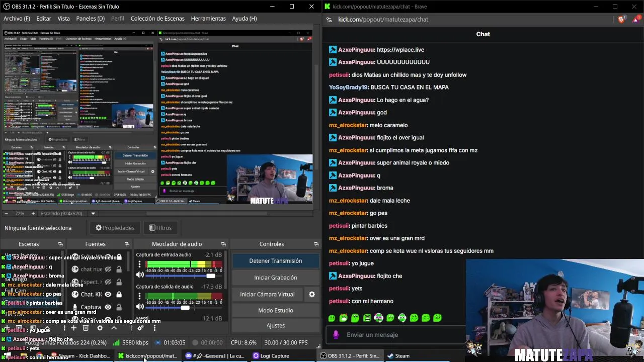Image resolution: width=644 pixels, height=362 pixels.
Task: Remove selected source with the trash icon
Action: pos(86,328)
